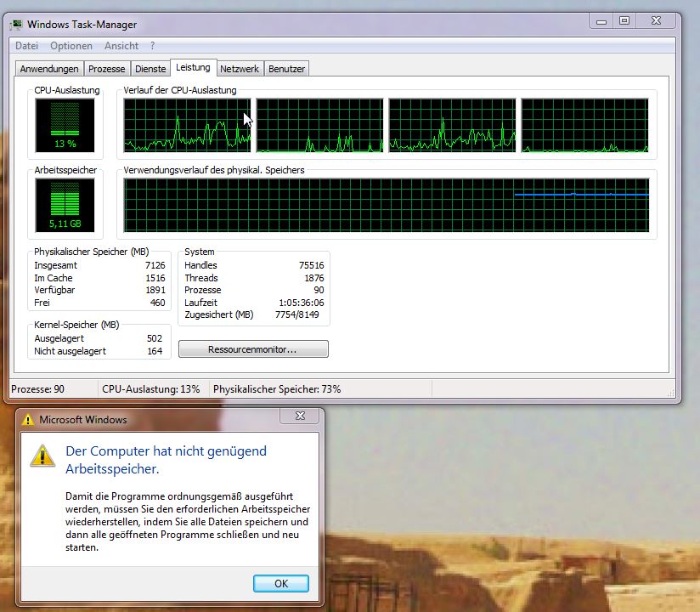Click the fourth CPU history graph
Image resolution: width=700 pixels, height=612 pixels.
584,125
